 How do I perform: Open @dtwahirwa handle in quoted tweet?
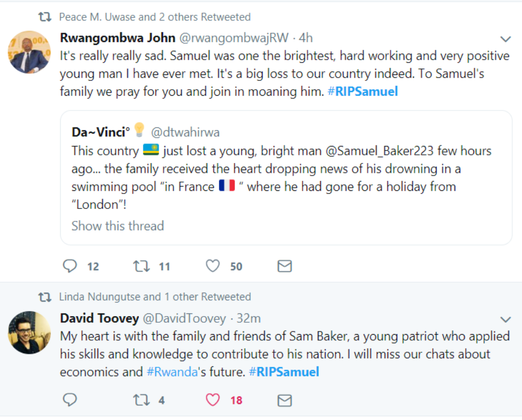(x=185, y=132)
